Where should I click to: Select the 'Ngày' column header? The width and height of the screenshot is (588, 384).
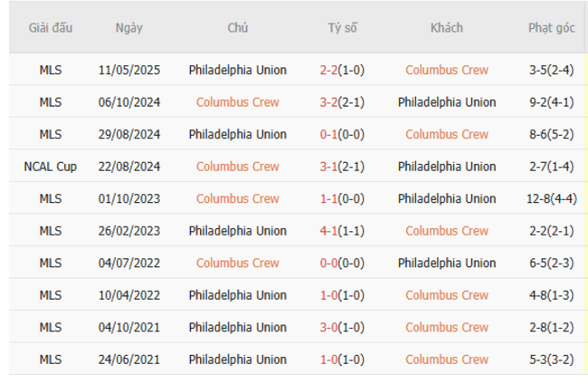point(129,28)
